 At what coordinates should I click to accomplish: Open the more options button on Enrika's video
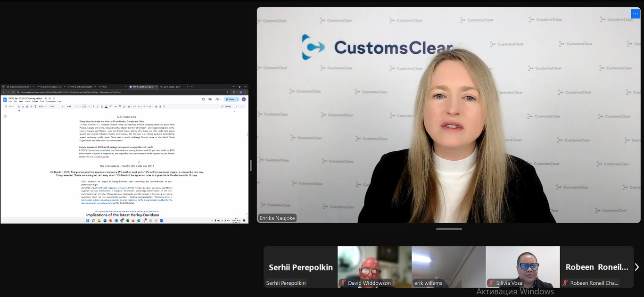click(636, 14)
